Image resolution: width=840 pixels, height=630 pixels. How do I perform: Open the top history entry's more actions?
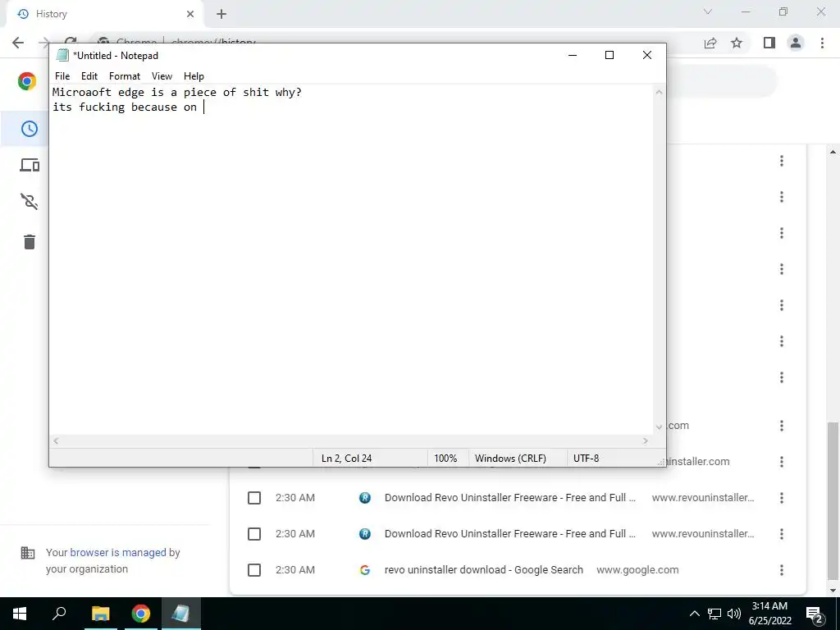[x=782, y=161]
